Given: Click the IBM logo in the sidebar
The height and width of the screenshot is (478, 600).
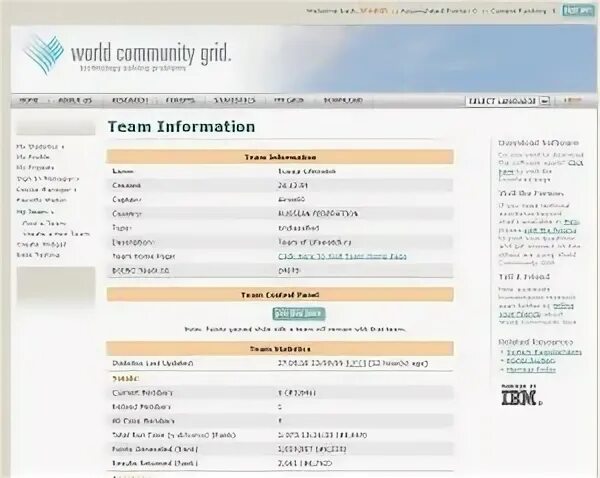Looking at the screenshot, I should coord(521,395).
